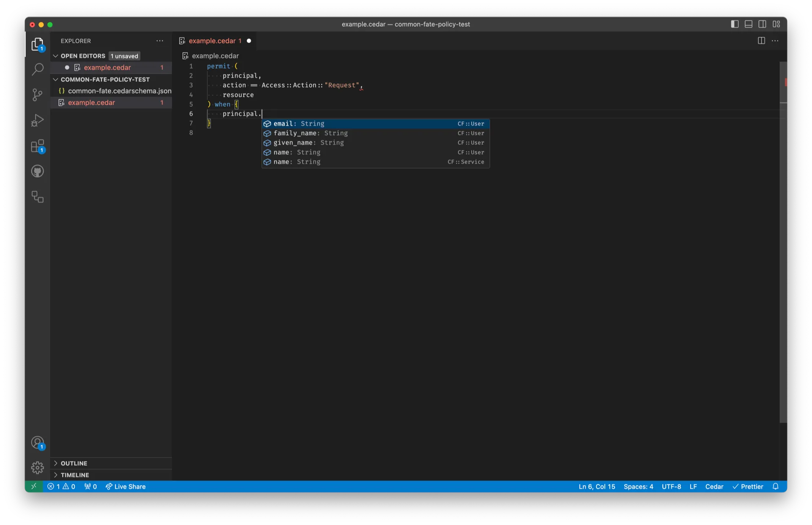Click the Run and Debug icon in sidebar
This screenshot has height=525, width=812.
(37, 120)
